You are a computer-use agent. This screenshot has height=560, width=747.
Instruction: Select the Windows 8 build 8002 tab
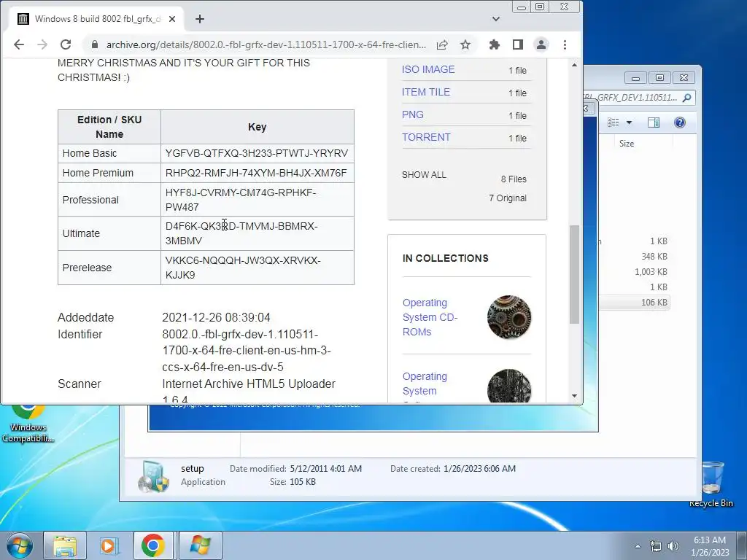click(x=97, y=19)
